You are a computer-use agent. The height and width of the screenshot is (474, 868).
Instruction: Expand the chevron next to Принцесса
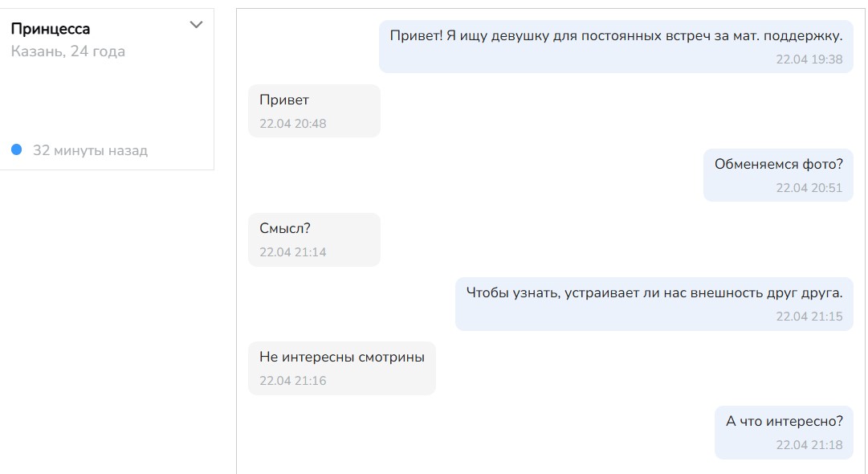(x=196, y=25)
